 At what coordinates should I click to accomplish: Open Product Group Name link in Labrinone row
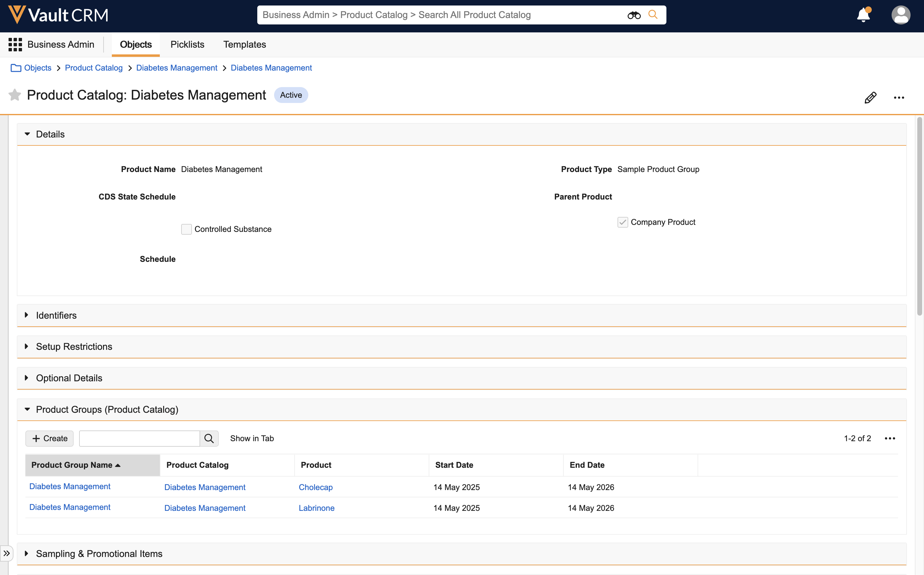click(70, 507)
